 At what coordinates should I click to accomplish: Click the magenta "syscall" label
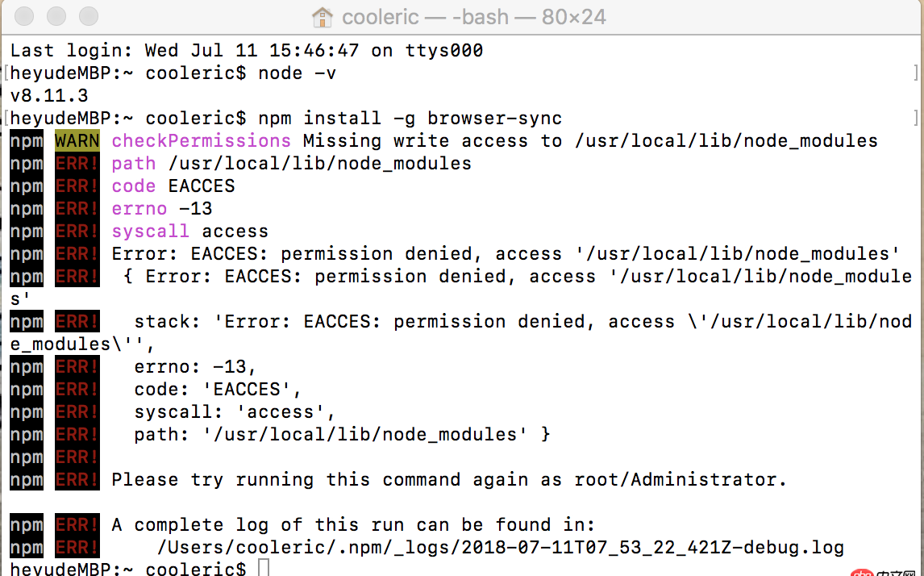(150, 232)
